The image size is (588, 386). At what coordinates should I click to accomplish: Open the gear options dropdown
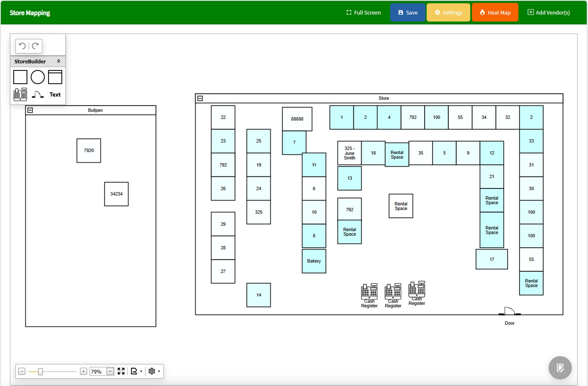154,371
